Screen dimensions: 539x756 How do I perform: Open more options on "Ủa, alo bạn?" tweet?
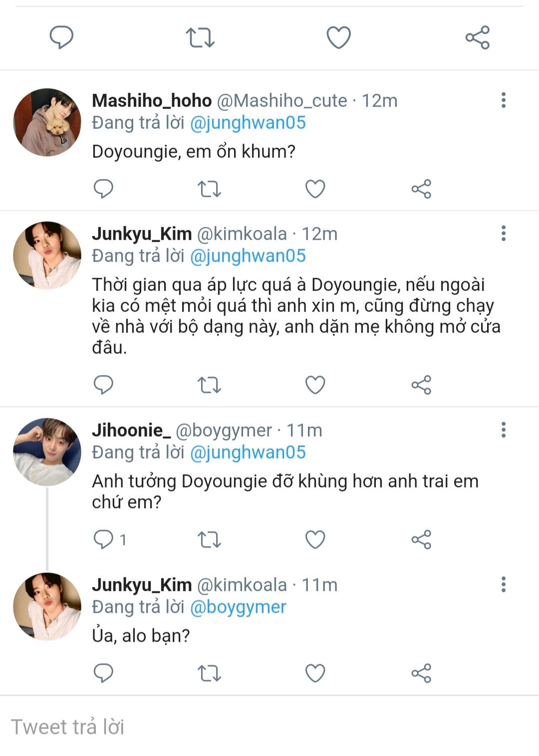(x=503, y=584)
